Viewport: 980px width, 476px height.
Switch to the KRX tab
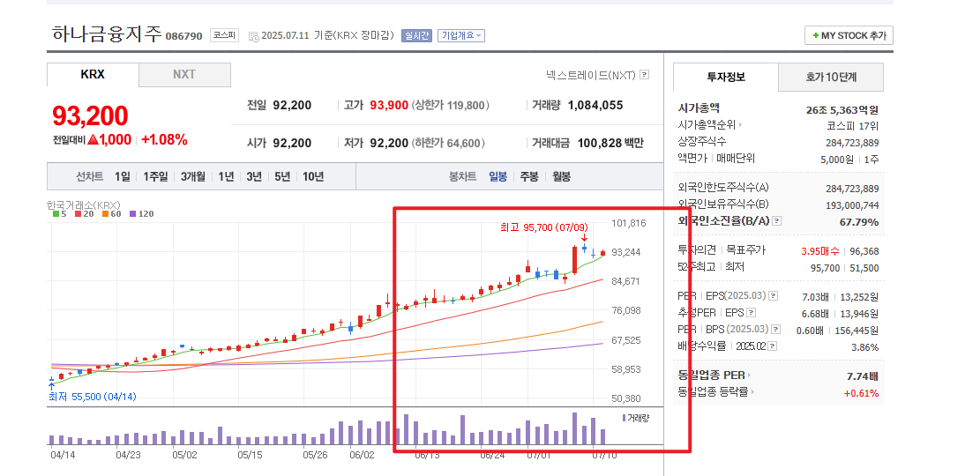point(93,74)
